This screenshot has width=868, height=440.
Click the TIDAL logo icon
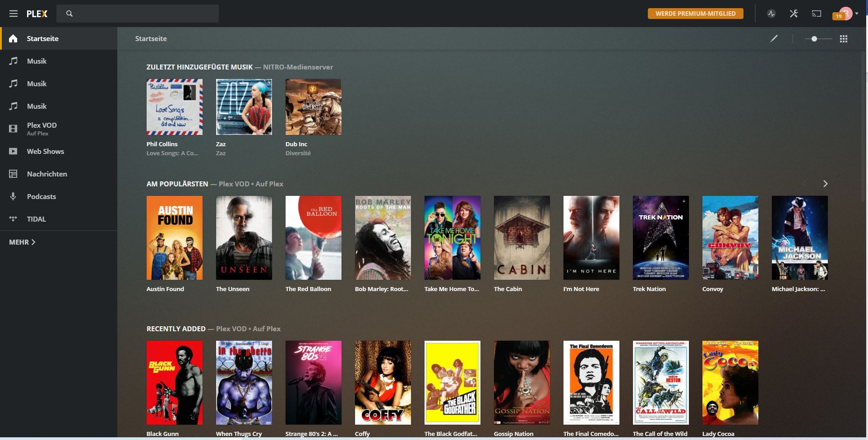click(x=13, y=219)
